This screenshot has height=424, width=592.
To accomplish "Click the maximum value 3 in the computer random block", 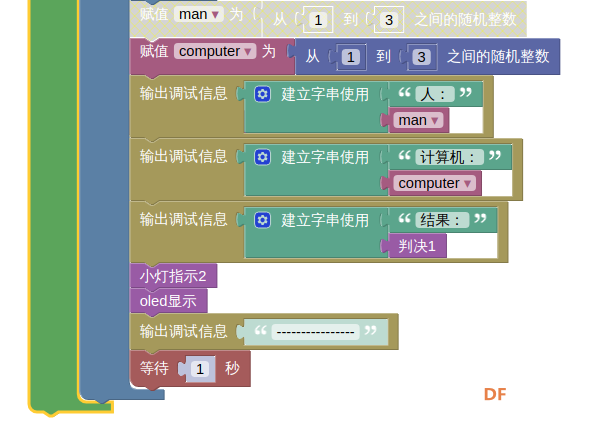I will point(421,57).
